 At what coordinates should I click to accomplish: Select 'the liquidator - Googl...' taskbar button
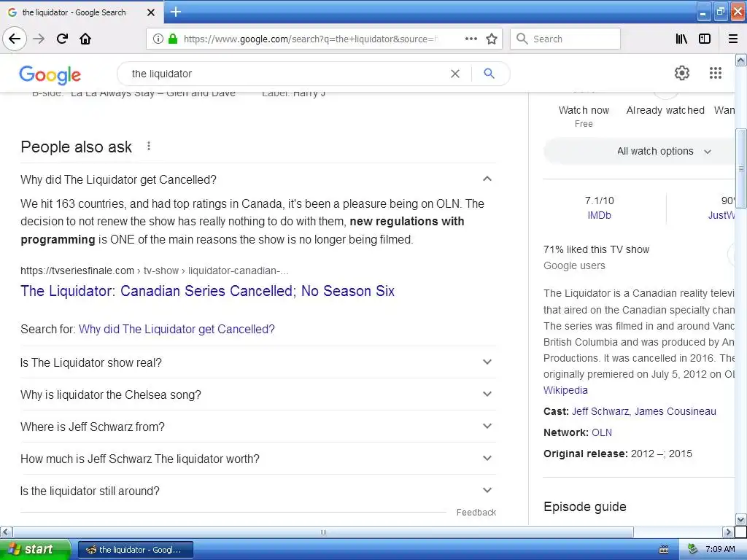coord(135,550)
